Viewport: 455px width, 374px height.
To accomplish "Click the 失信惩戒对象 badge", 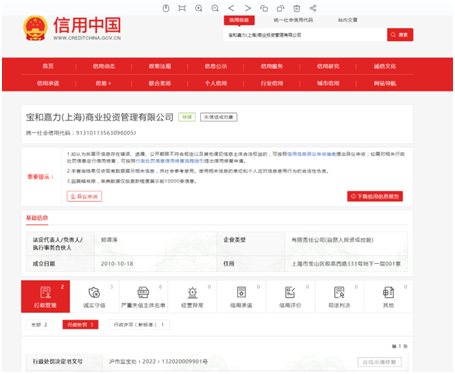I will pos(219,117).
